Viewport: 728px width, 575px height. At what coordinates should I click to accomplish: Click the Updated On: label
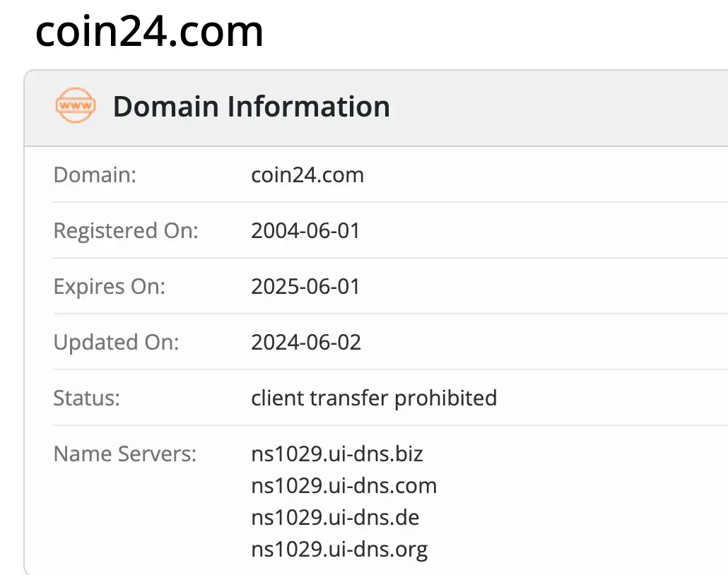[x=116, y=342]
